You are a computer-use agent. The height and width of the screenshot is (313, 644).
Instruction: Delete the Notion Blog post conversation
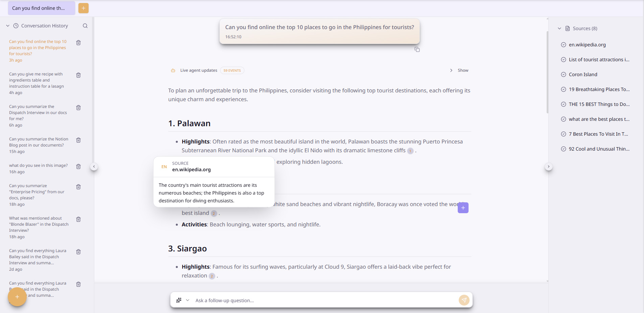pos(78,140)
